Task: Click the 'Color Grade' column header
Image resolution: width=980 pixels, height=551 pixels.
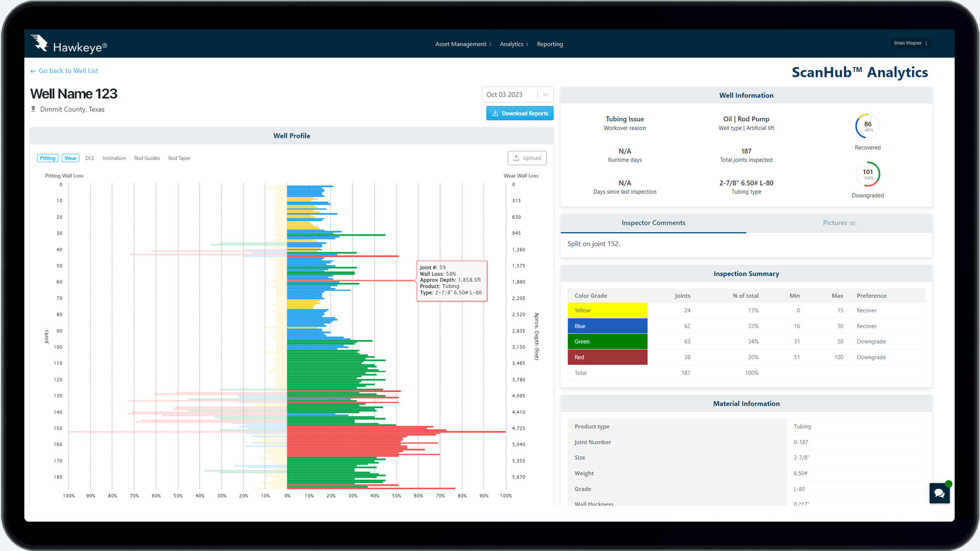Action: coord(590,295)
